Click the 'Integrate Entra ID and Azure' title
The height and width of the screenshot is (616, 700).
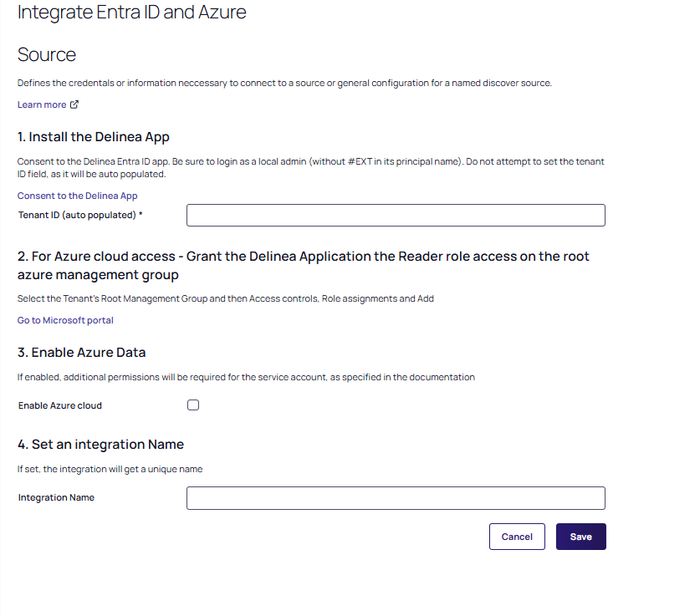point(131,12)
